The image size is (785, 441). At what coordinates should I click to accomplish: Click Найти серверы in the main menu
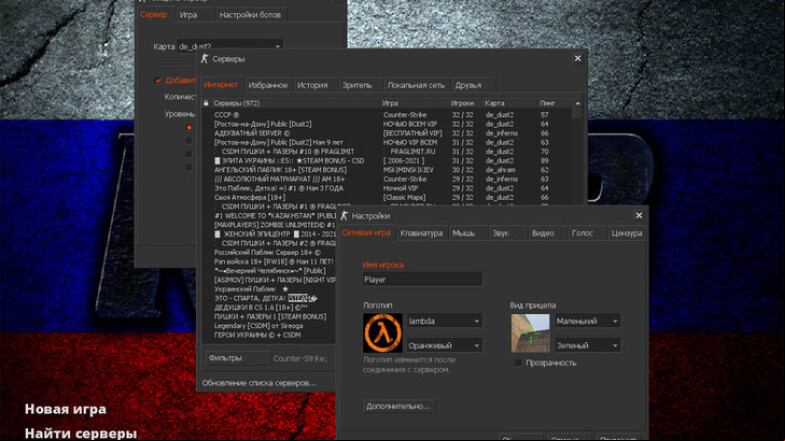click(x=81, y=433)
